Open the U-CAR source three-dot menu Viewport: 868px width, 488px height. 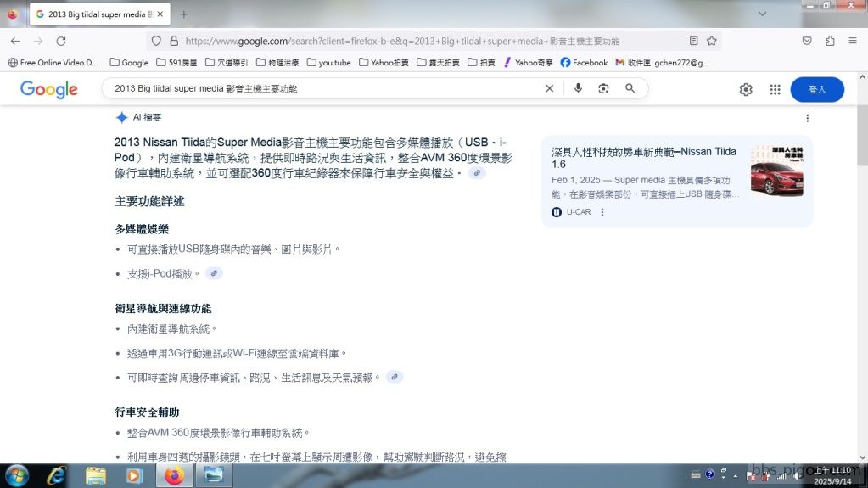[x=602, y=211]
